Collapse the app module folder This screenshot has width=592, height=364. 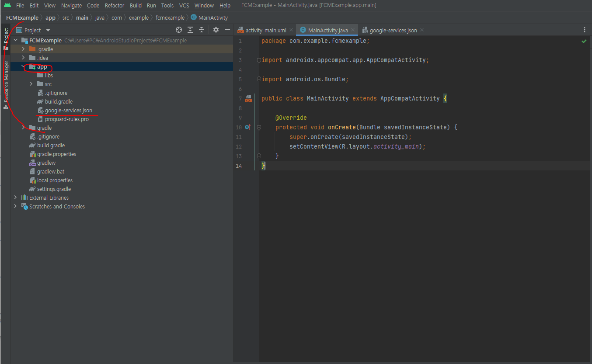(x=24, y=66)
